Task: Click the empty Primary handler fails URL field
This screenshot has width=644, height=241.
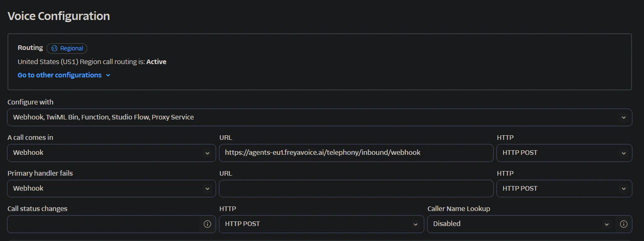Action: point(356,188)
